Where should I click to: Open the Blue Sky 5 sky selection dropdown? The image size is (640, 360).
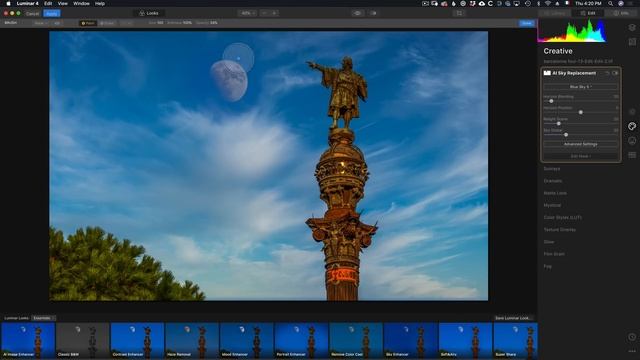pos(580,87)
